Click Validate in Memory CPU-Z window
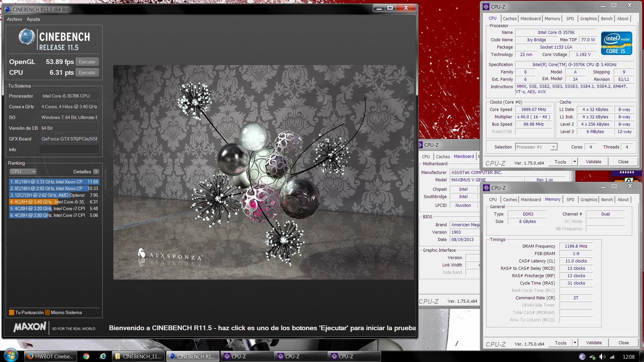The height and width of the screenshot is (362, 644). click(x=594, y=343)
